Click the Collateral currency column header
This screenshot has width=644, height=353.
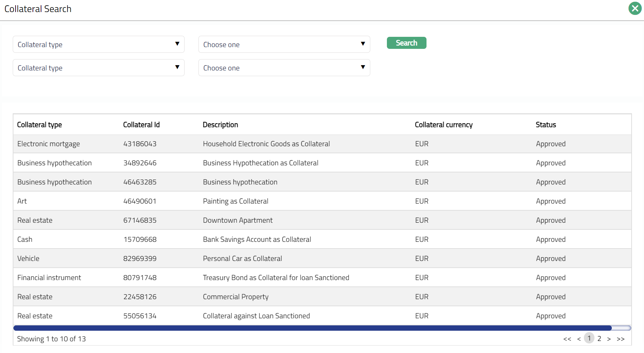click(443, 125)
